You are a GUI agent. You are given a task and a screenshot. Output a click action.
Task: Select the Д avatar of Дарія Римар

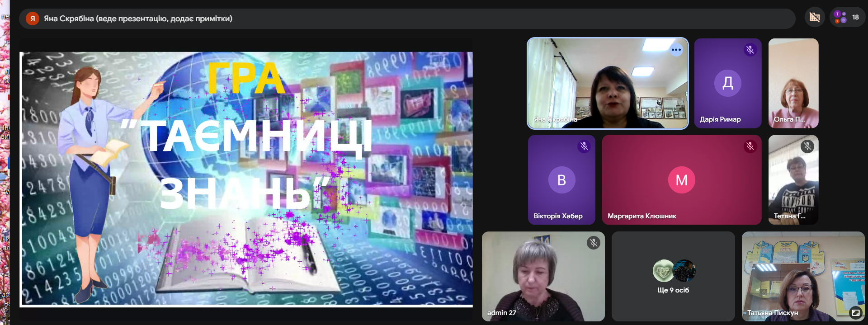tap(727, 83)
